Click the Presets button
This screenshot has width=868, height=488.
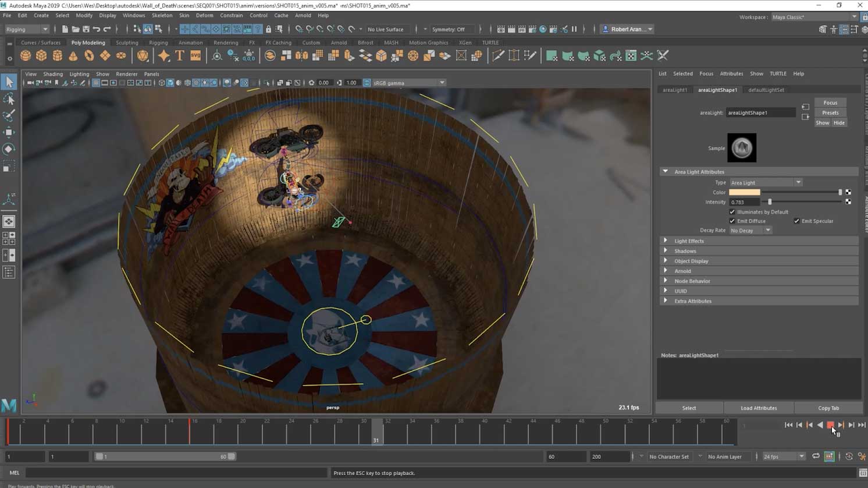(830, 113)
